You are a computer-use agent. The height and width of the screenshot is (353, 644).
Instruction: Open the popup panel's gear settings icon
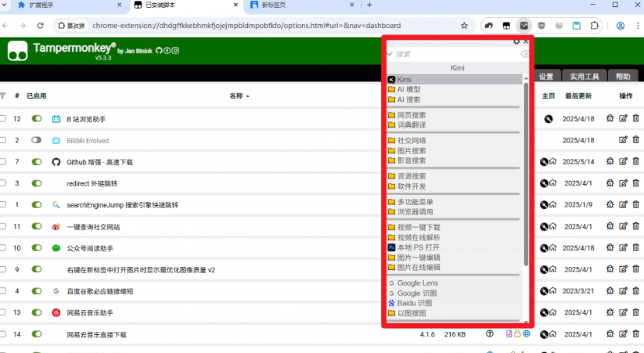[516, 41]
